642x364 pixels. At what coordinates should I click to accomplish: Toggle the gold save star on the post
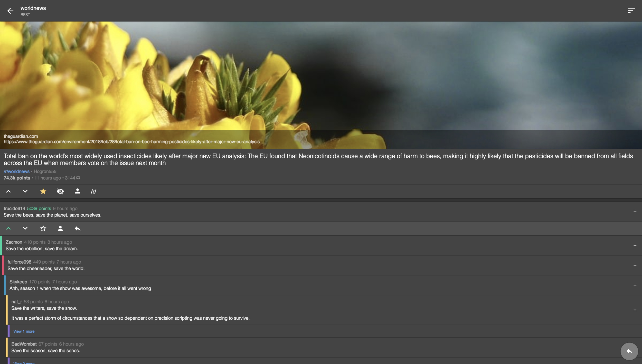click(43, 191)
